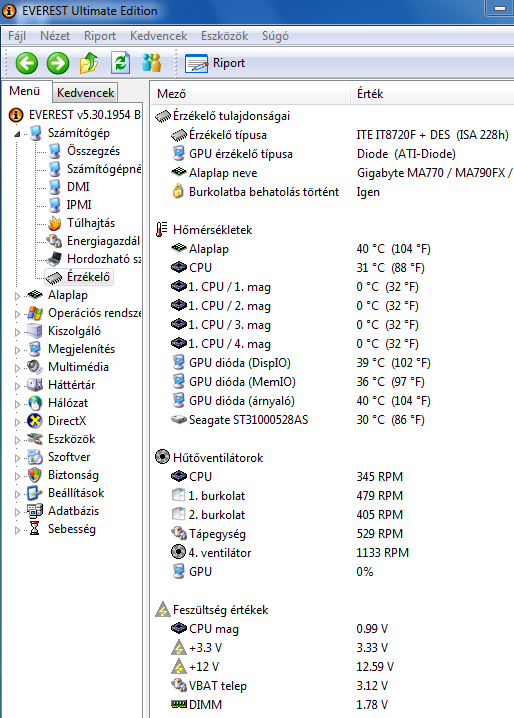Select the Tápegység fan row
The width and height of the screenshot is (514, 718).
(x=332, y=534)
